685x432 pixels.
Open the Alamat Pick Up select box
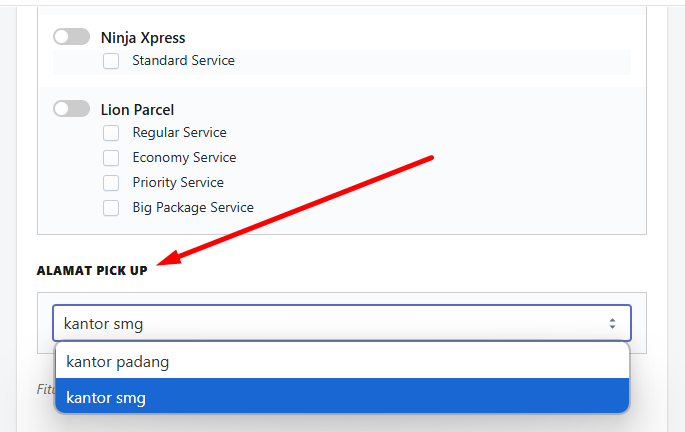coord(342,323)
